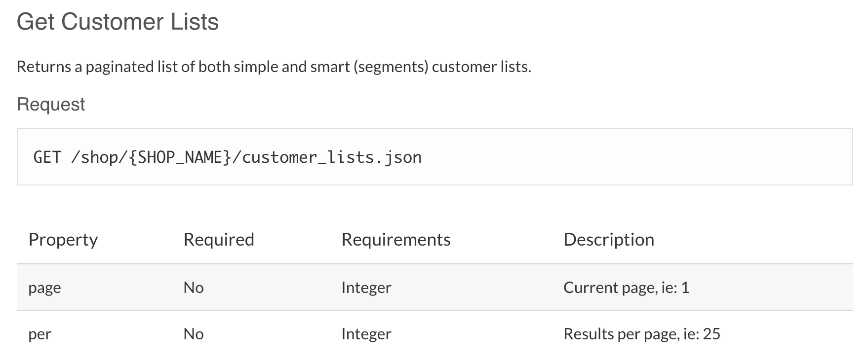Click "Results per page, ie: 25" description
The image size is (868, 362).
[x=642, y=334]
